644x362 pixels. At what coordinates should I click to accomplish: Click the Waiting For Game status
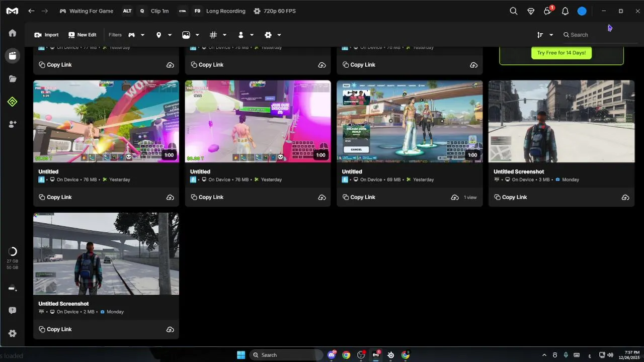[86, 11]
